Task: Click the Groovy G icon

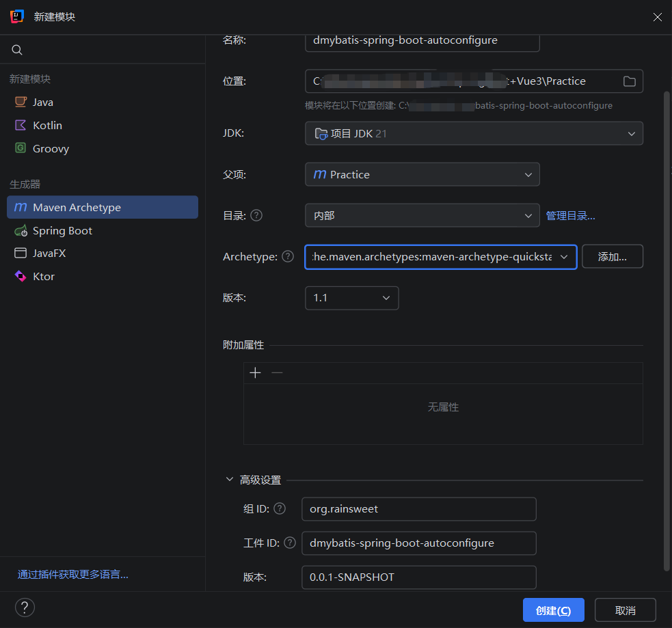Action: [21, 148]
